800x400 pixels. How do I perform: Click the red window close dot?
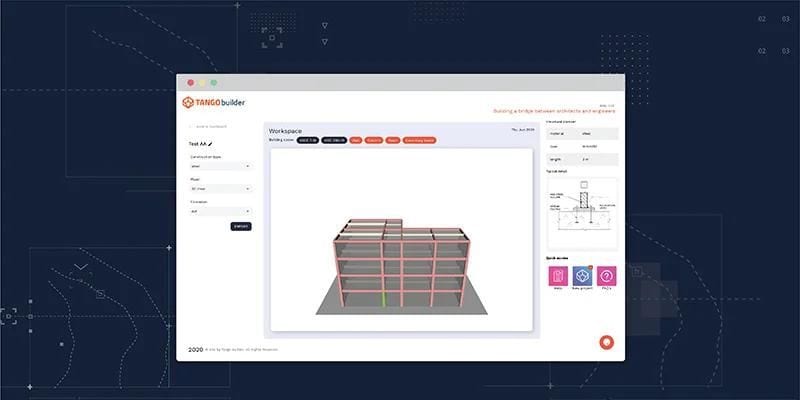click(191, 83)
